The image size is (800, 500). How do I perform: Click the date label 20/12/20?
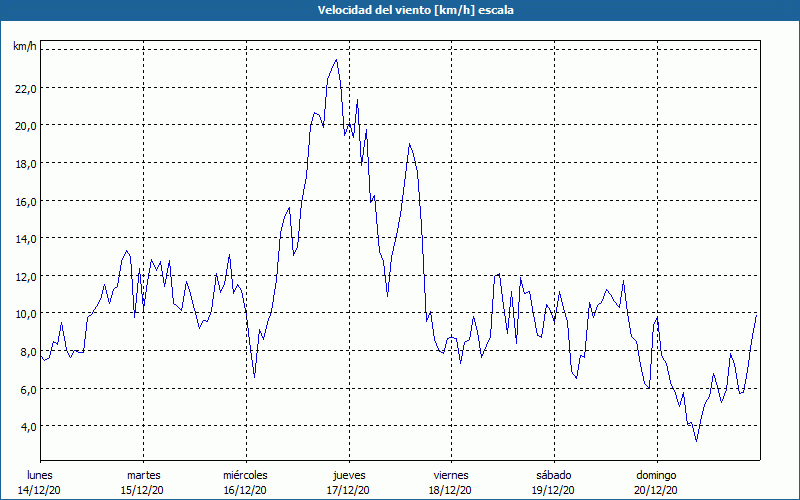(656, 490)
